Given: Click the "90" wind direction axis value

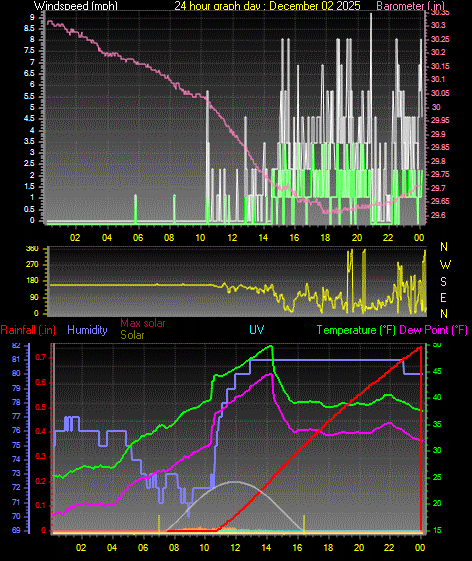Looking at the screenshot, I should 34,298.
